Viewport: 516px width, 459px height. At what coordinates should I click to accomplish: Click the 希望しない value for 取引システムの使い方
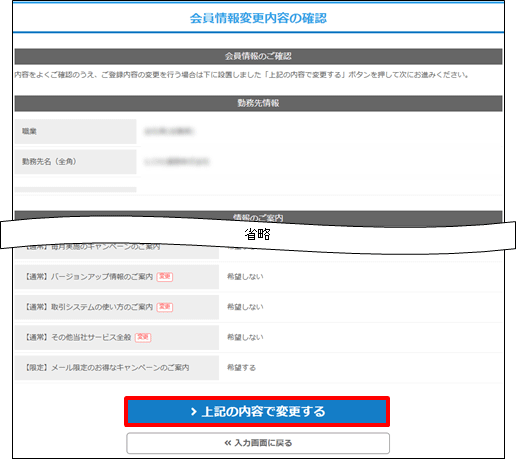[x=245, y=307]
